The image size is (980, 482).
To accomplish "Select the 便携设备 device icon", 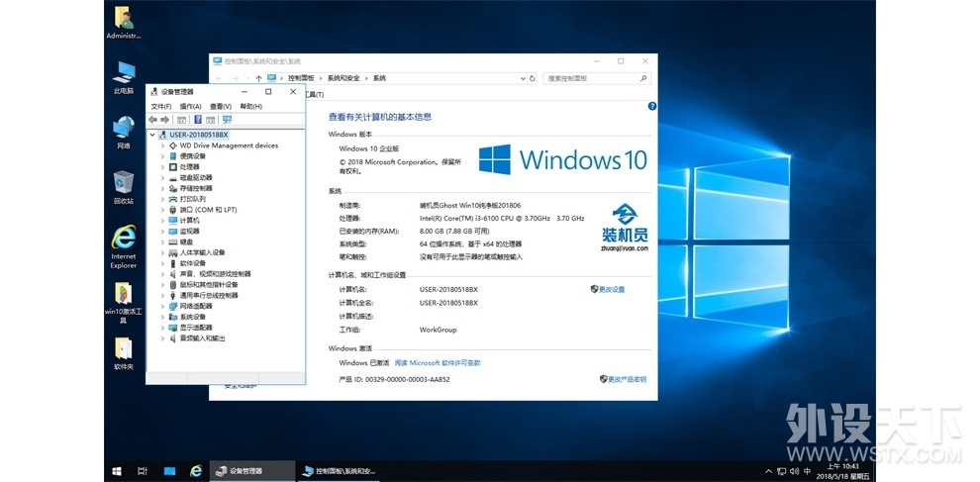I will click(173, 156).
